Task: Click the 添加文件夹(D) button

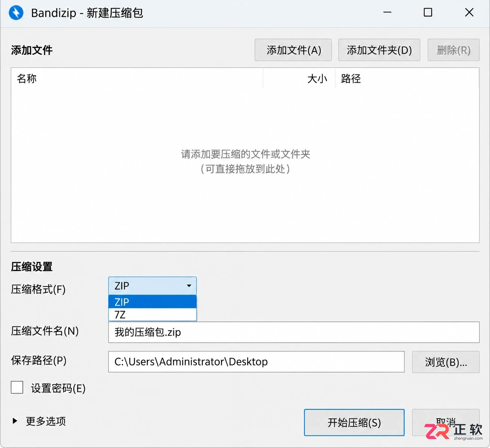Action: pos(379,50)
